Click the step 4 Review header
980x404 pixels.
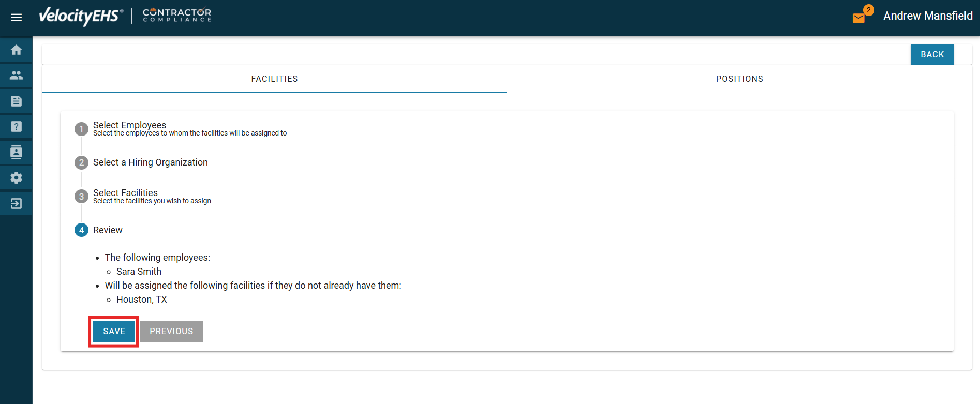tap(108, 230)
